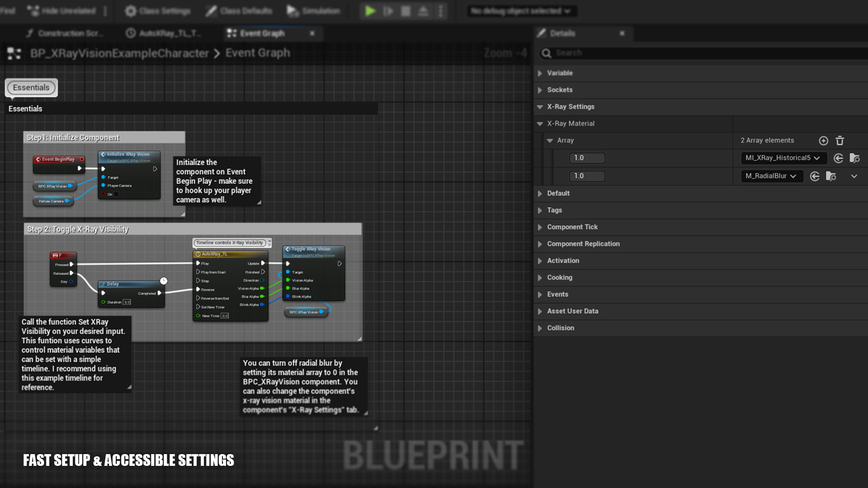Toggle Hide Unrelated nodes
The height and width of the screenshot is (488, 868).
[61, 11]
